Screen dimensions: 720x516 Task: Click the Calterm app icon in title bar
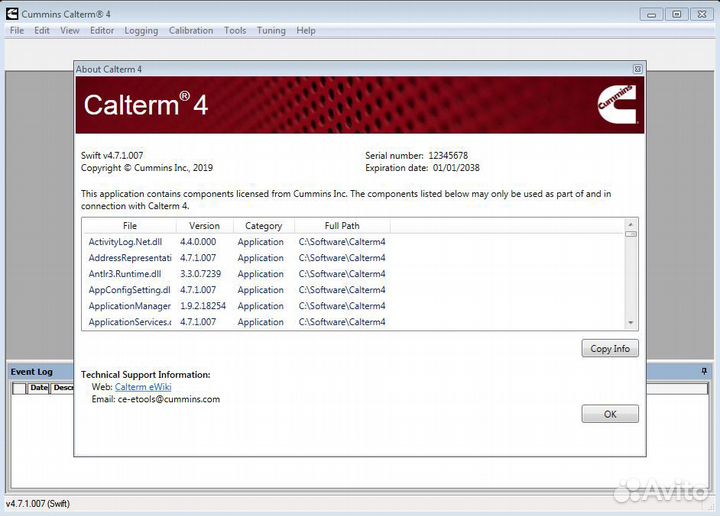click(x=11, y=14)
